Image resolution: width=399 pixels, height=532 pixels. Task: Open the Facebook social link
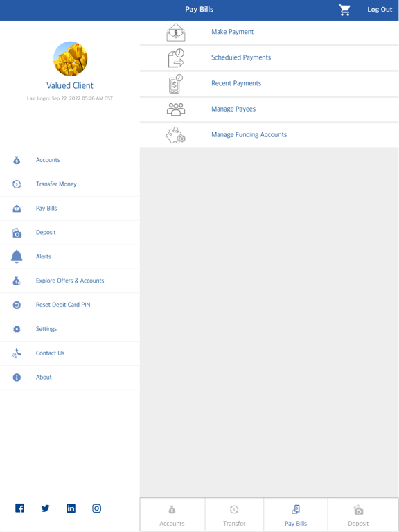pos(19,508)
